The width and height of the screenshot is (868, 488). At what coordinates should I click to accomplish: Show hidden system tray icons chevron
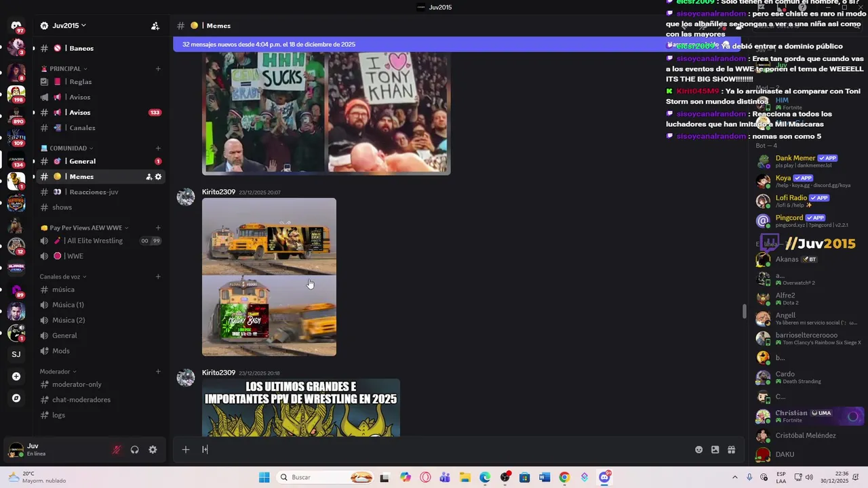734,477
